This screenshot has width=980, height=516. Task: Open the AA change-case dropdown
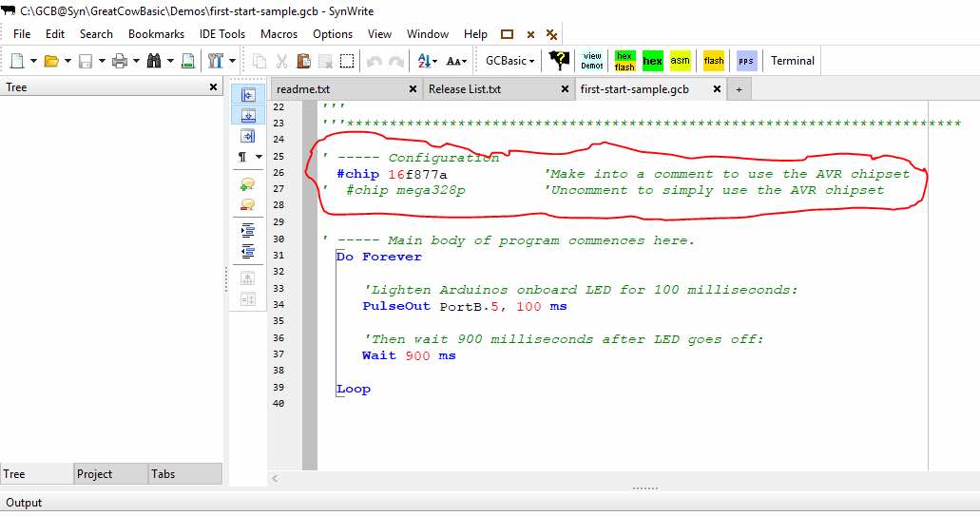tap(456, 61)
